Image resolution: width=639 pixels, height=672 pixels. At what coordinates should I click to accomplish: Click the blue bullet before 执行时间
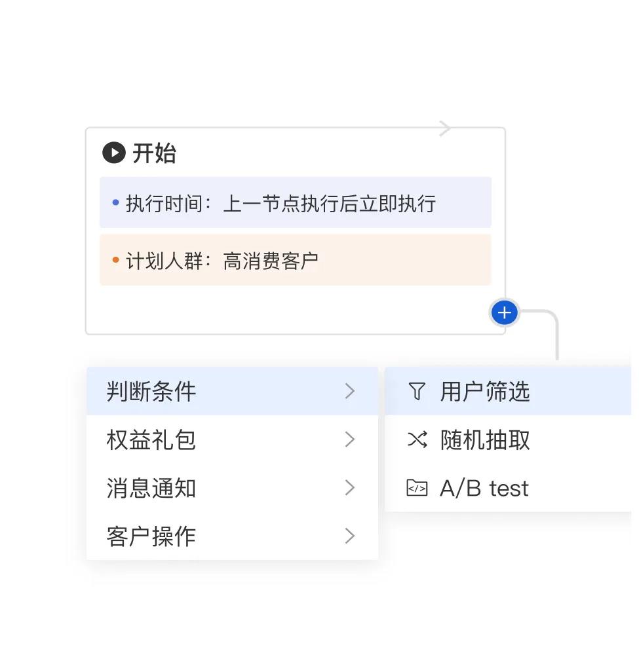click(116, 203)
